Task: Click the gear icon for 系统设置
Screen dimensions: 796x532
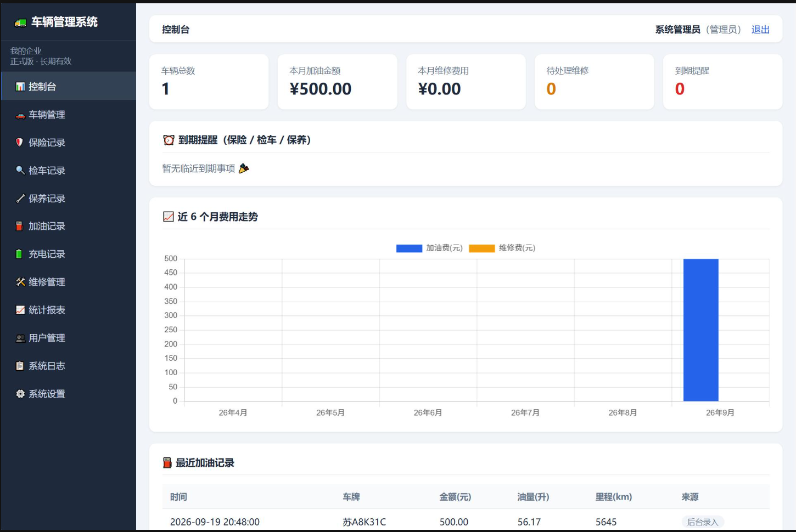Action: pyautogui.click(x=20, y=394)
